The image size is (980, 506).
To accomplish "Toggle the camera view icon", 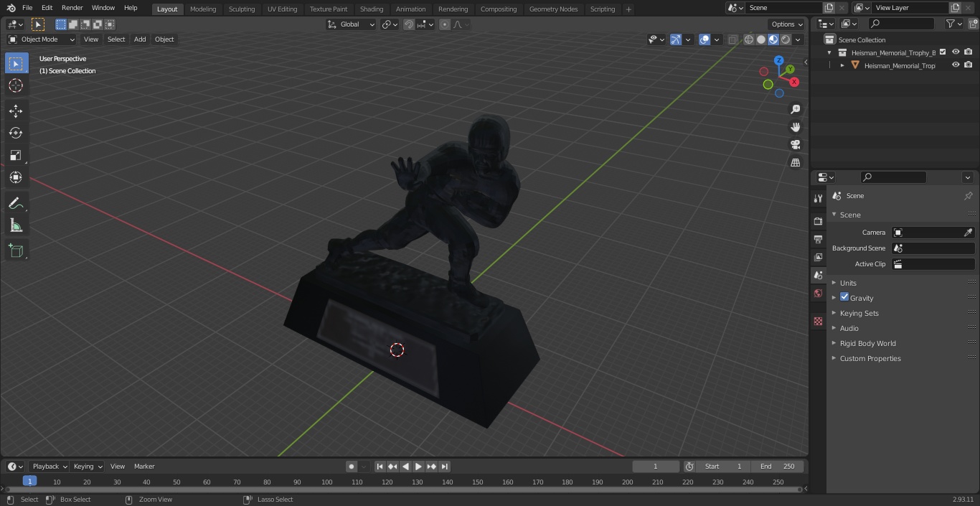I will click(795, 145).
